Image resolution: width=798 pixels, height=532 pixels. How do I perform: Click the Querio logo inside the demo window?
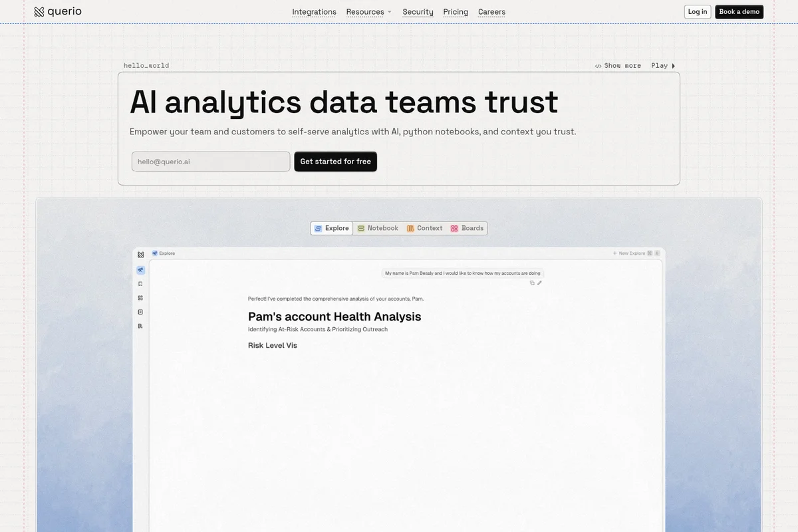click(140, 254)
